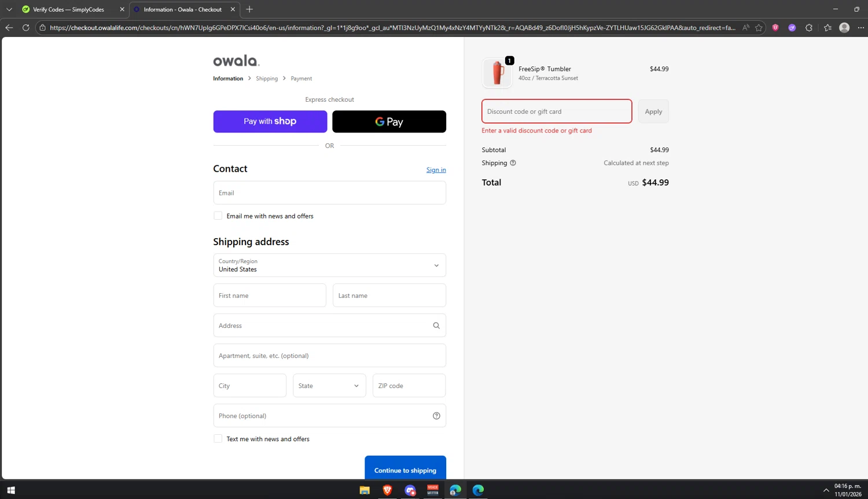Viewport: 868px width, 499px height.
Task: Open the Discord-like chat taskbar icon
Action: click(x=410, y=490)
